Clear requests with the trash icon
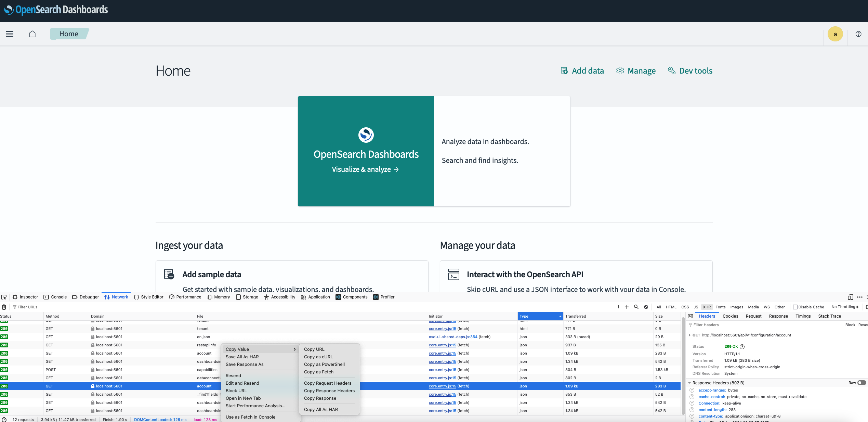Image resolution: width=868 pixels, height=422 pixels. [x=4, y=307]
